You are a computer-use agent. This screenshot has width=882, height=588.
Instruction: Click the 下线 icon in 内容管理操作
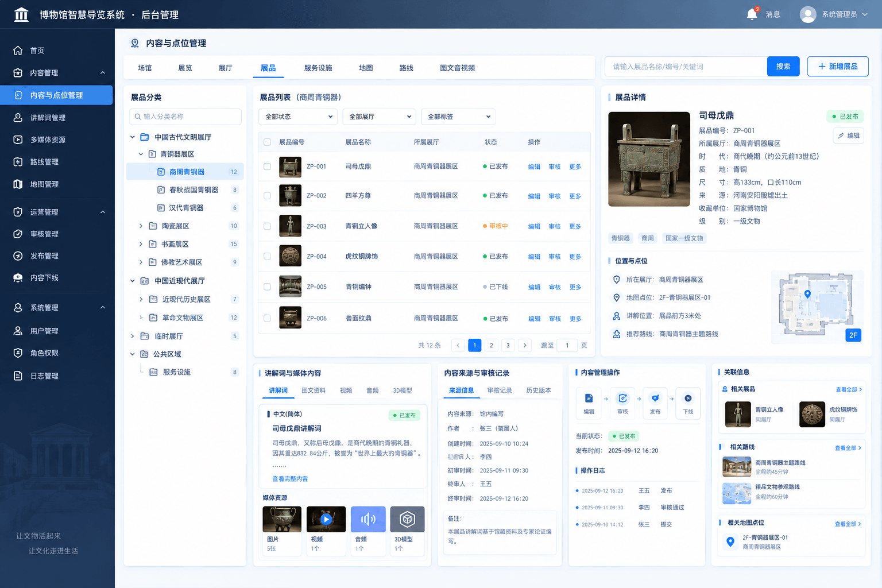pyautogui.click(x=688, y=399)
